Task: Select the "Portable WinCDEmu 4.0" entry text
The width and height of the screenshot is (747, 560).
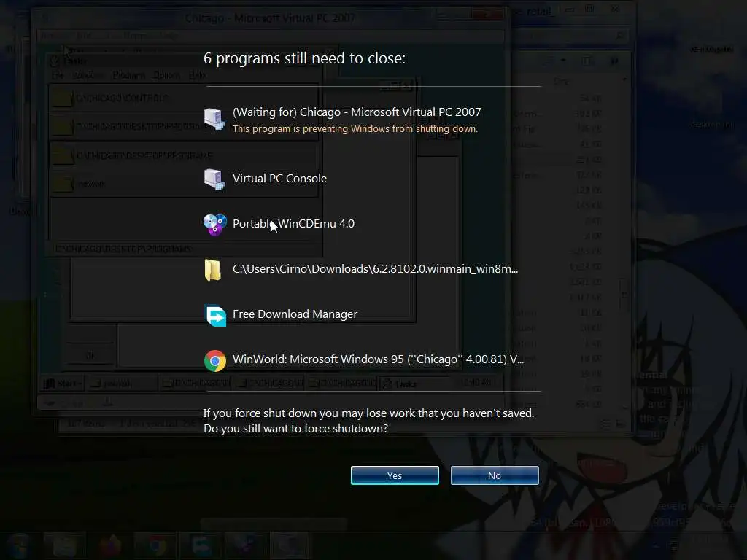Action: pos(293,223)
